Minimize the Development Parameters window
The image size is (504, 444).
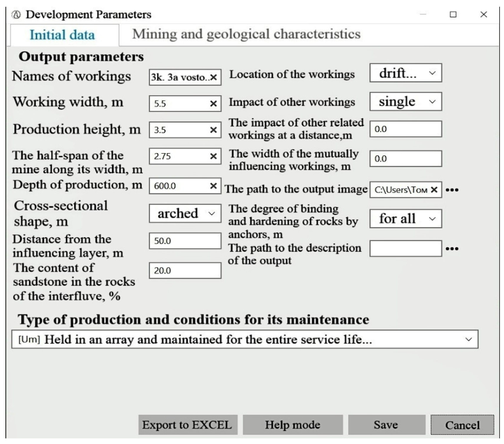coord(423,15)
